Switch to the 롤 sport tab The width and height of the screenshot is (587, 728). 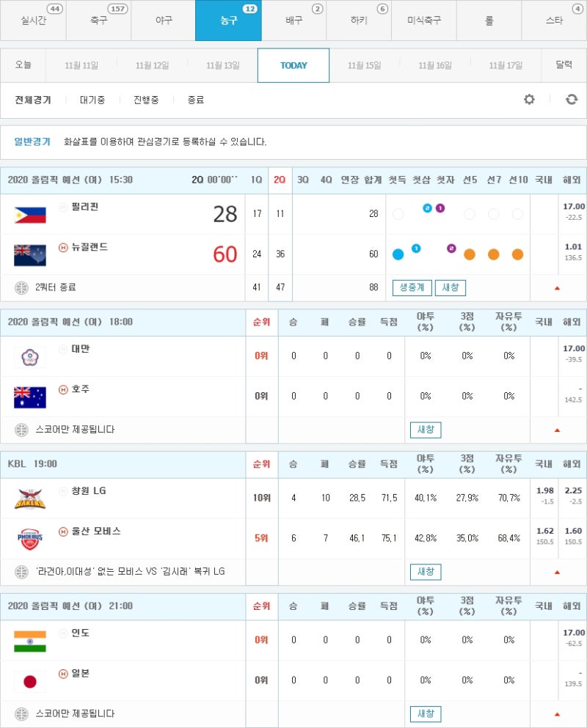[x=489, y=21]
